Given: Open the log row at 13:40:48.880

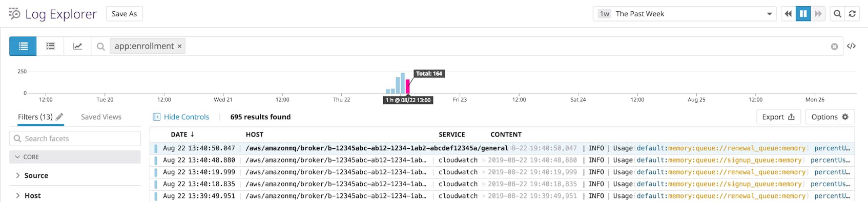Looking at the screenshot, I should click(502, 160).
